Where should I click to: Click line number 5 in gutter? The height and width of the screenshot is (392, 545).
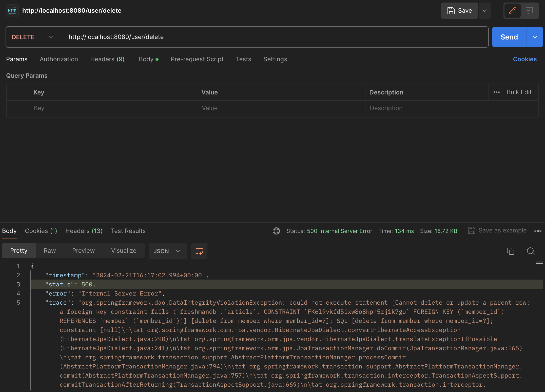pyautogui.click(x=18, y=303)
